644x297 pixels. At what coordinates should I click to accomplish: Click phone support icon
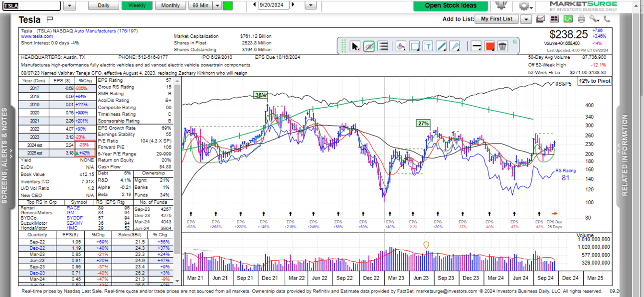[607, 19]
